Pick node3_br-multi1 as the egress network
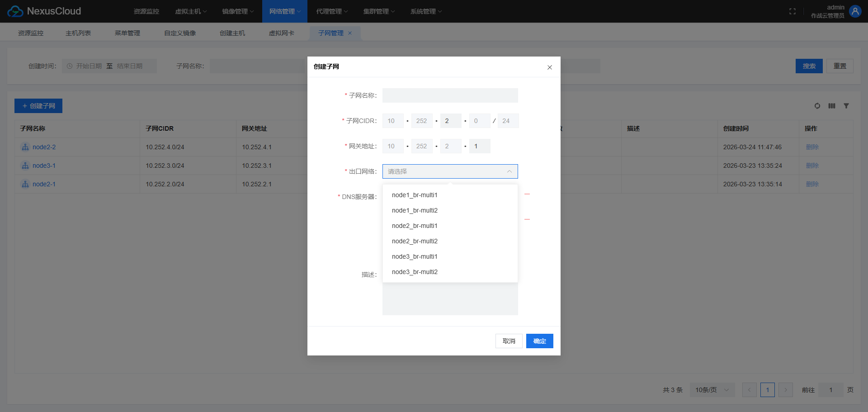Viewport: 868px width, 412px height. 415,256
